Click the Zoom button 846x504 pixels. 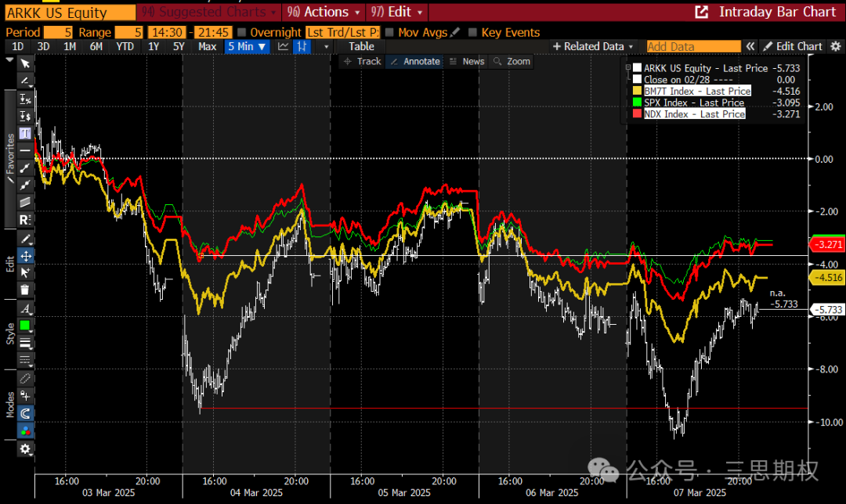pyautogui.click(x=512, y=62)
